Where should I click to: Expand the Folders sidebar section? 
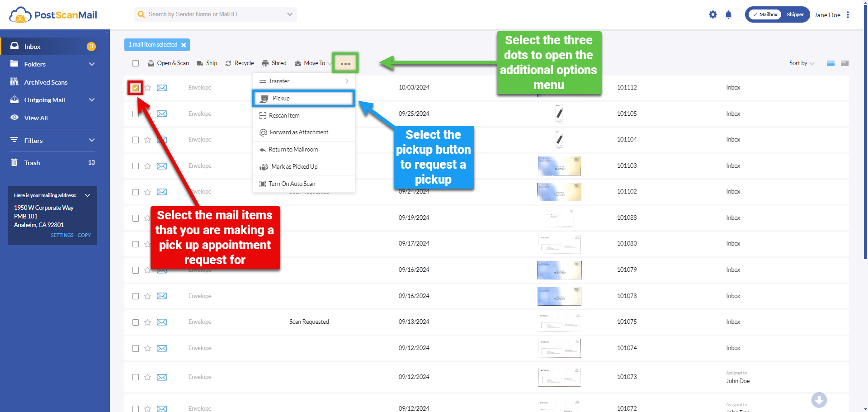coord(92,64)
